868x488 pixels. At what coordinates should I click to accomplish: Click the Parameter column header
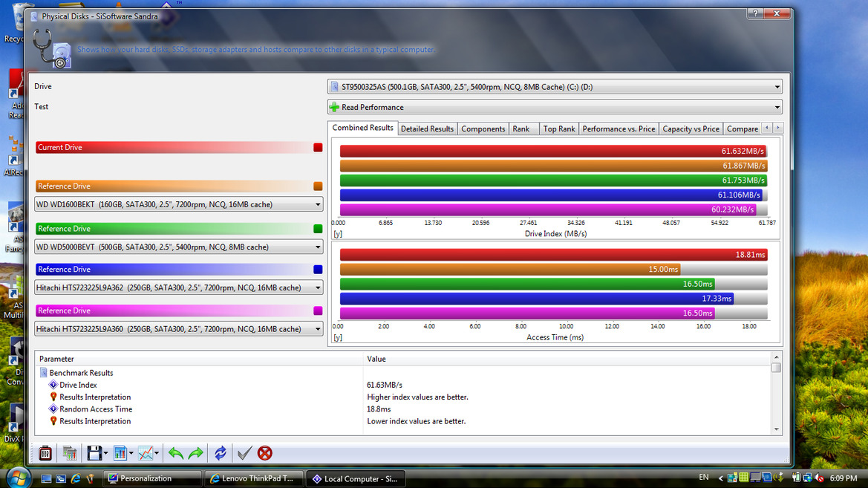(199, 359)
